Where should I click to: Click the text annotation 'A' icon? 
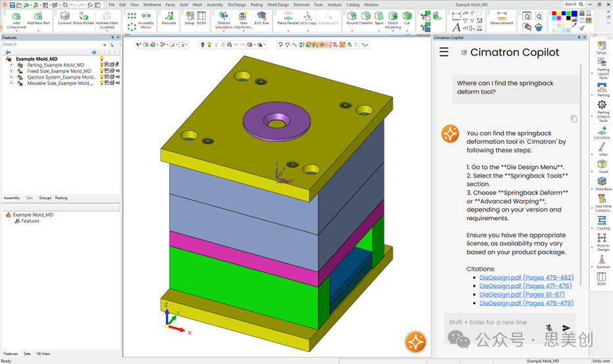coord(456,27)
